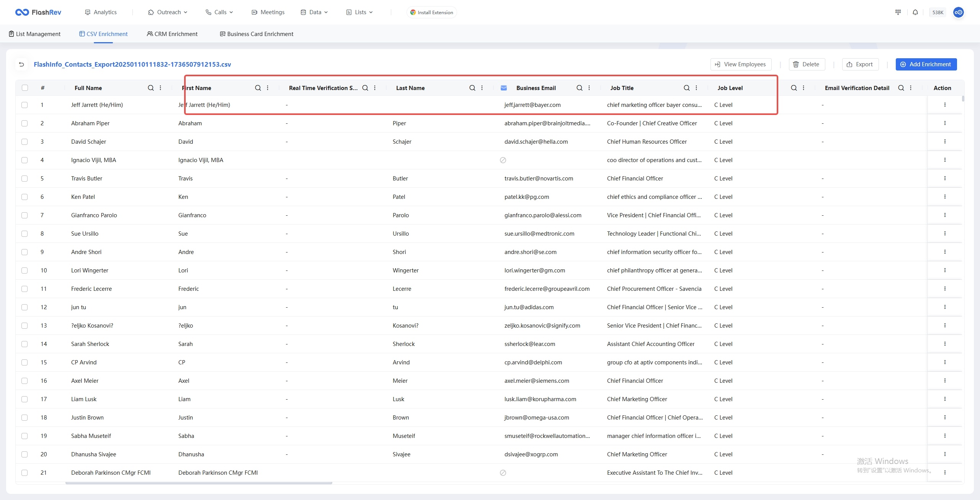
Task: Toggle the select-all rows checkbox
Action: coord(25,88)
